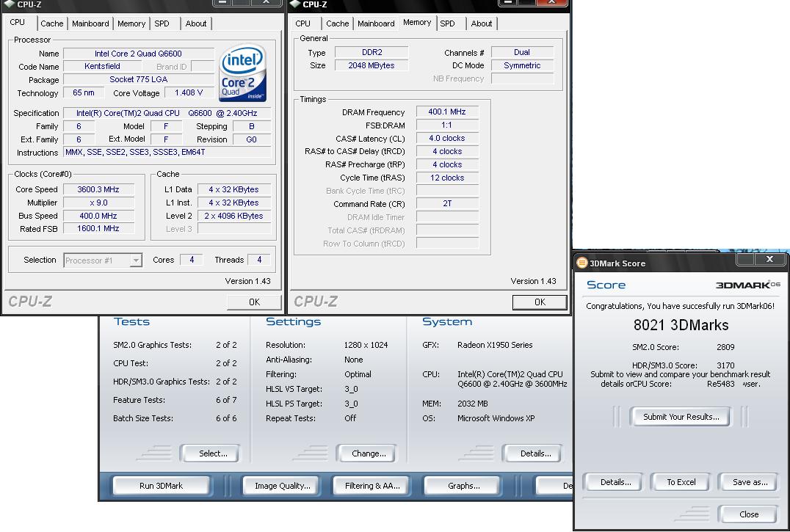Open SPD tab in right CPU-Z window
Viewport: 790px width, 532px height.
pos(447,23)
